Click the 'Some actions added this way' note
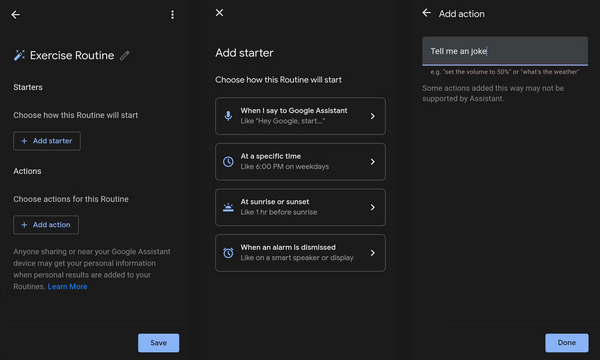 tap(493, 93)
